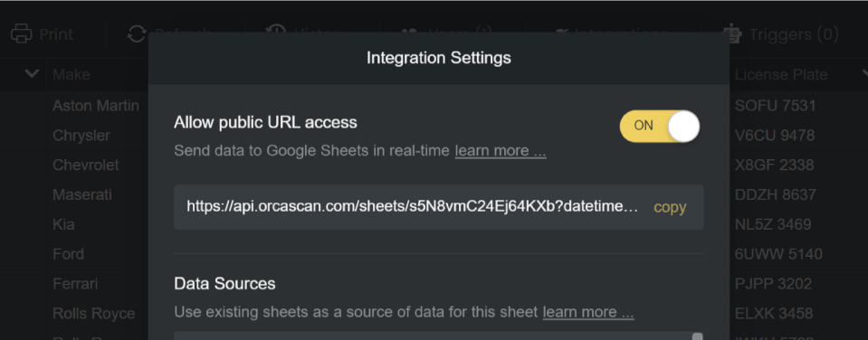Click the dialog scrollbar handle
The height and width of the screenshot is (340, 868).
point(698,336)
